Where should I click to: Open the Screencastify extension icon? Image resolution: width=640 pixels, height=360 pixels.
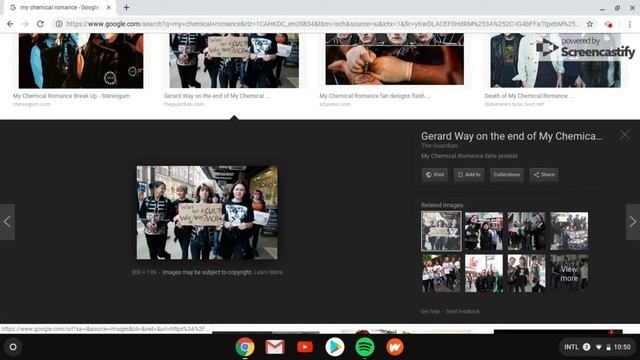[x=609, y=24]
